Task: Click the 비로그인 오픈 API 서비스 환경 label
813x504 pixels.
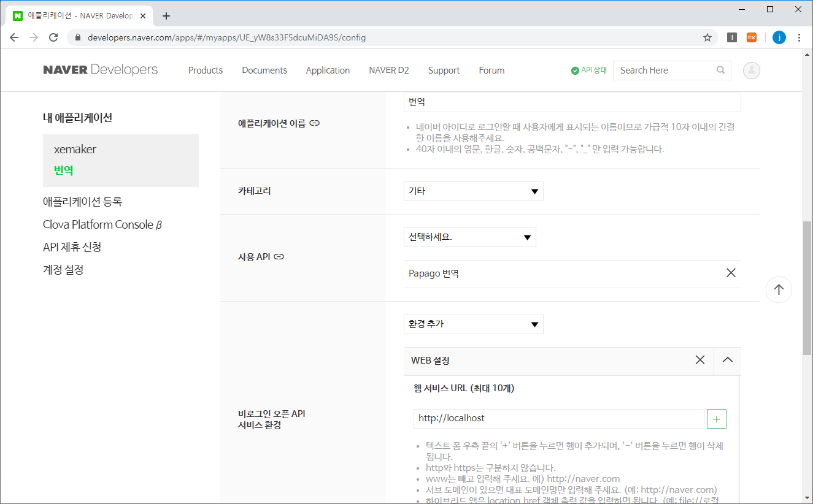Action: (x=272, y=419)
